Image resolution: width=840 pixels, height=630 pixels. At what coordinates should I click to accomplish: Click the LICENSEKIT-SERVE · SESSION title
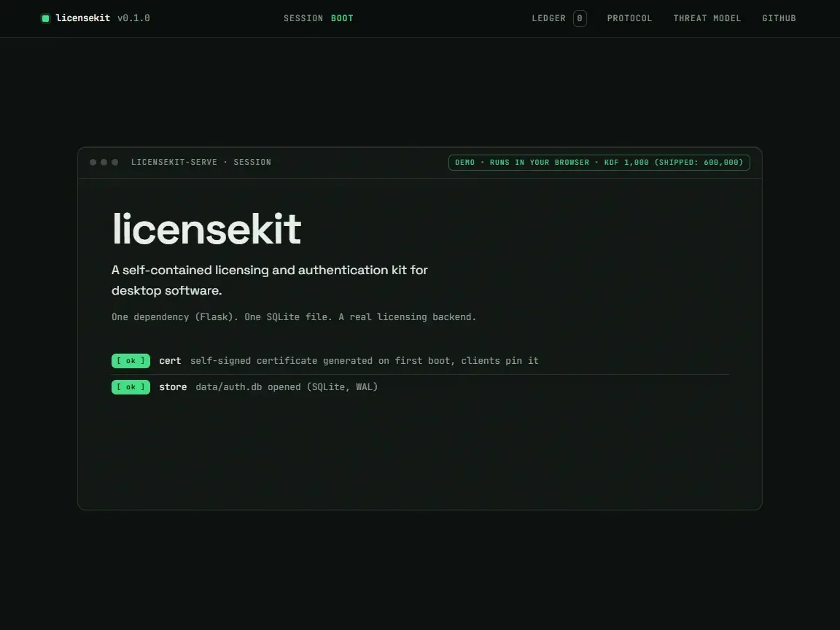click(x=201, y=163)
